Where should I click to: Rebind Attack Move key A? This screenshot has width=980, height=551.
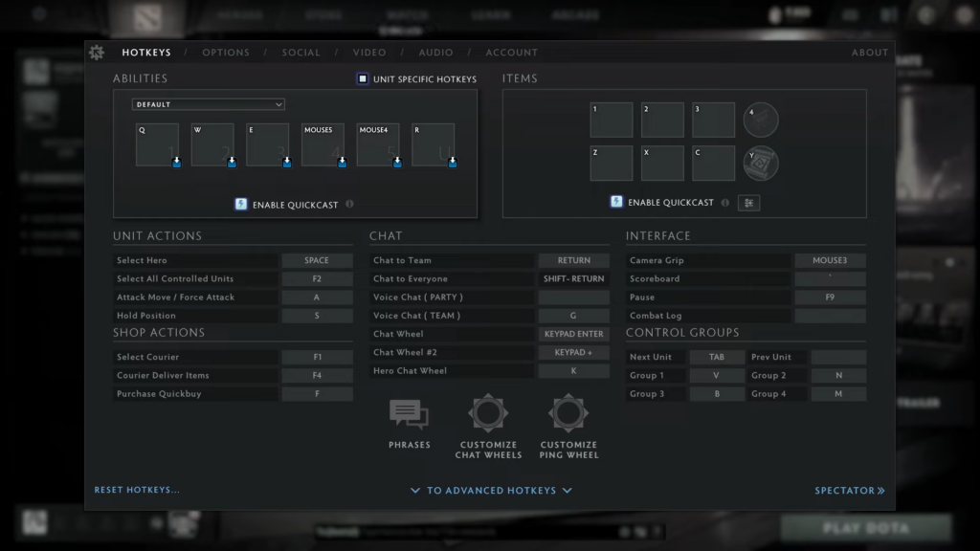(x=317, y=297)
